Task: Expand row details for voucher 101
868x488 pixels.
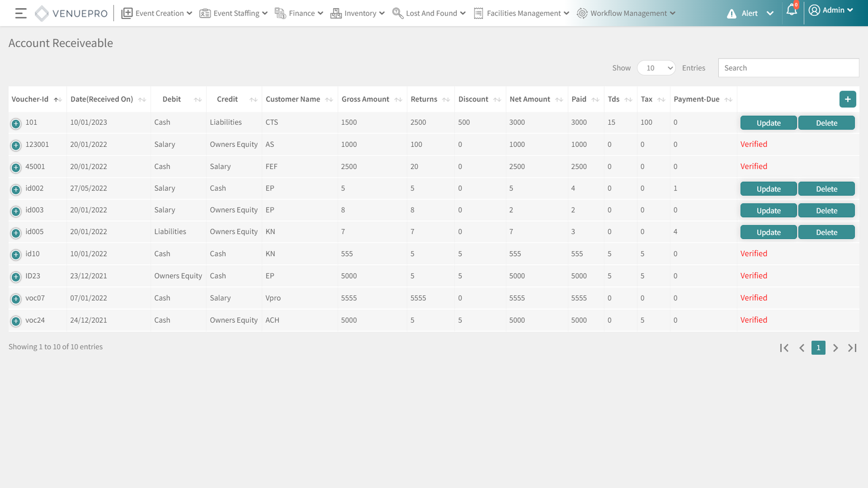Action: [16, 124]
